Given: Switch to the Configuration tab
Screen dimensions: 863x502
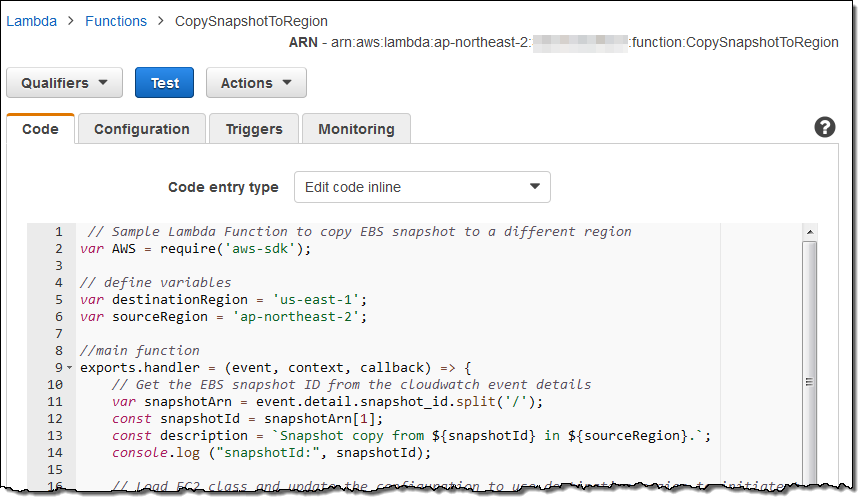Looking at the screenshot, I should 141,129.
